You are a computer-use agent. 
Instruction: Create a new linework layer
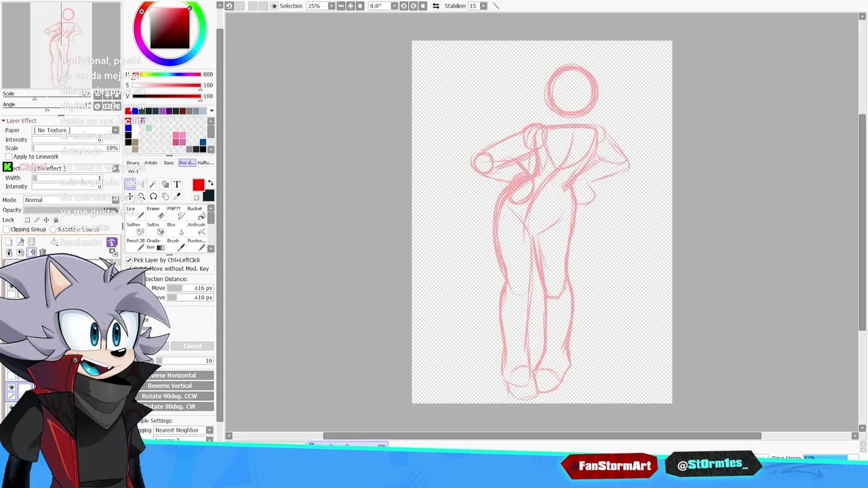[20, 242]
